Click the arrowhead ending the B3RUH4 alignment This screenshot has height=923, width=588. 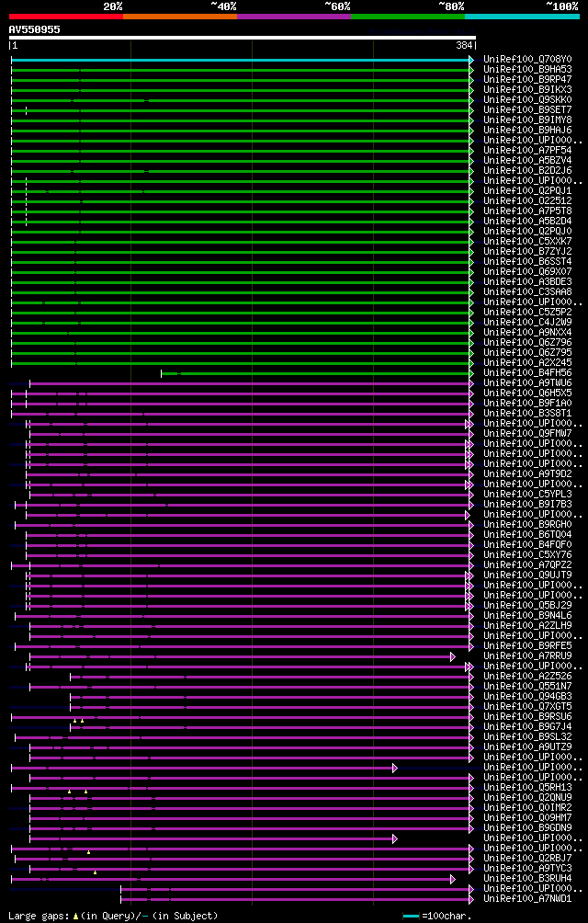(453, 879)
